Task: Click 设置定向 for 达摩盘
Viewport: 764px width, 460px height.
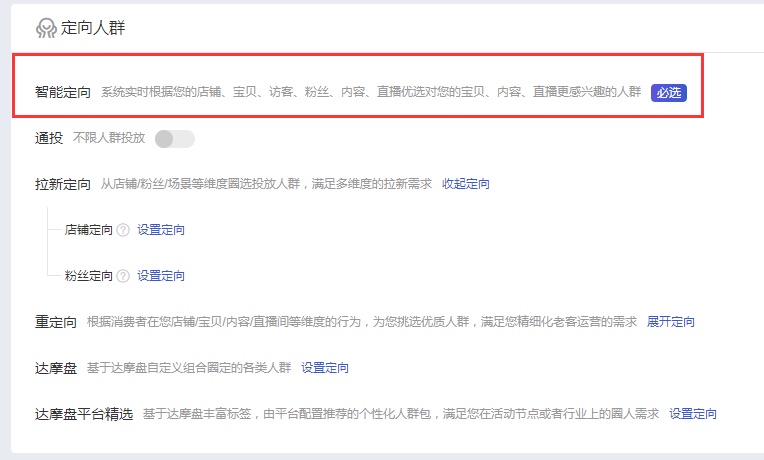Action: 325,367
